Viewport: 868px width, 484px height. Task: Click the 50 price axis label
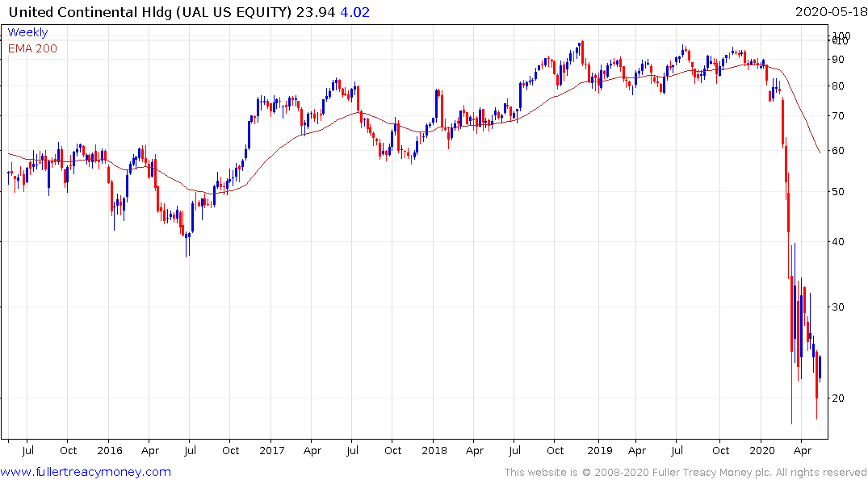[837, 191]
